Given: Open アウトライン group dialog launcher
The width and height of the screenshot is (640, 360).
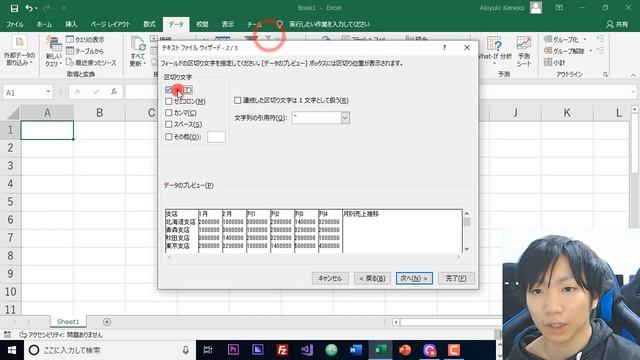Looking at the screenshot, I should coord(605,74).
